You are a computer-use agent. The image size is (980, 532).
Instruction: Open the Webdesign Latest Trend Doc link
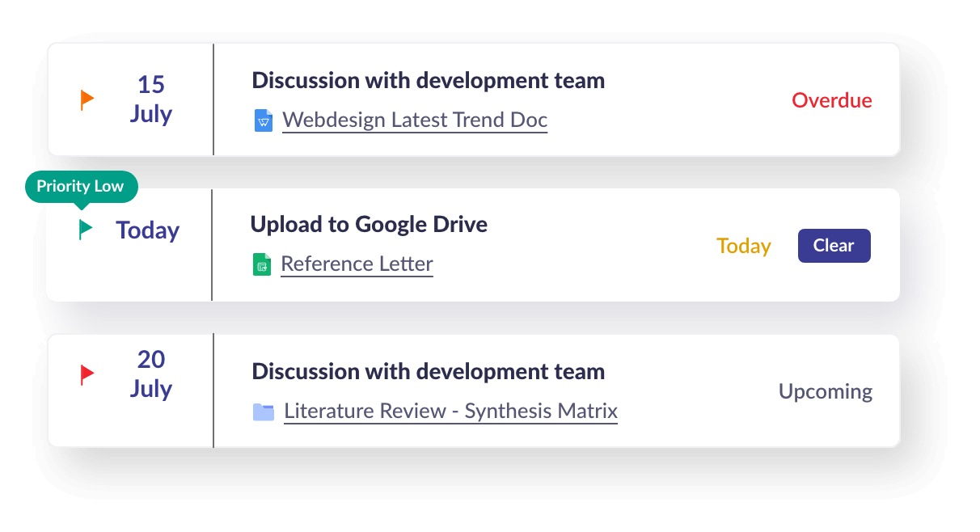(x=415, y=120)
